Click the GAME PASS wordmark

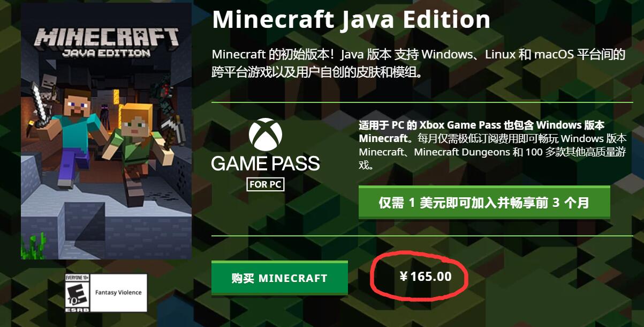266,163
